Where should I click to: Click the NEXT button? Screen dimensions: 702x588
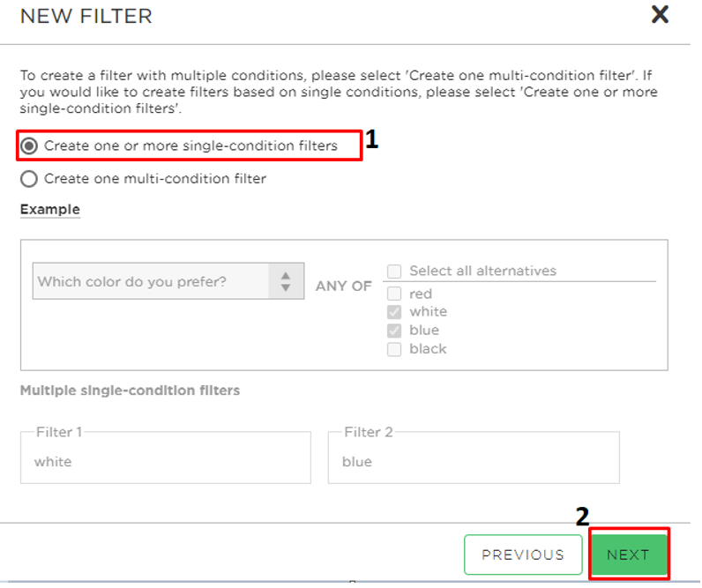[629, 555]
